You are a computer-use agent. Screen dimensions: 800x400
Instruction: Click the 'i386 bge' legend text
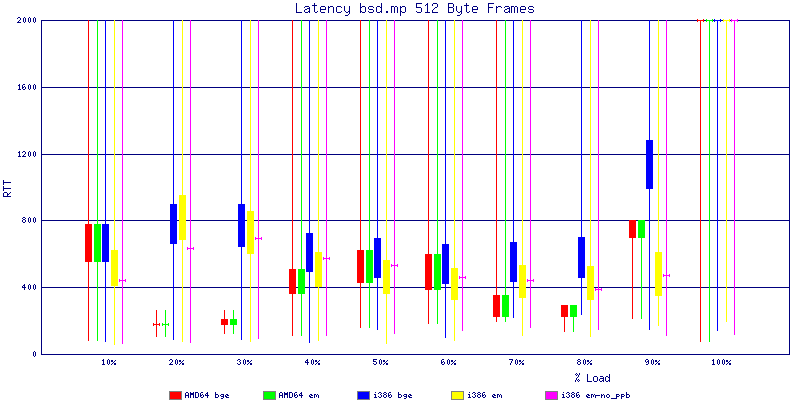(392, 395)
